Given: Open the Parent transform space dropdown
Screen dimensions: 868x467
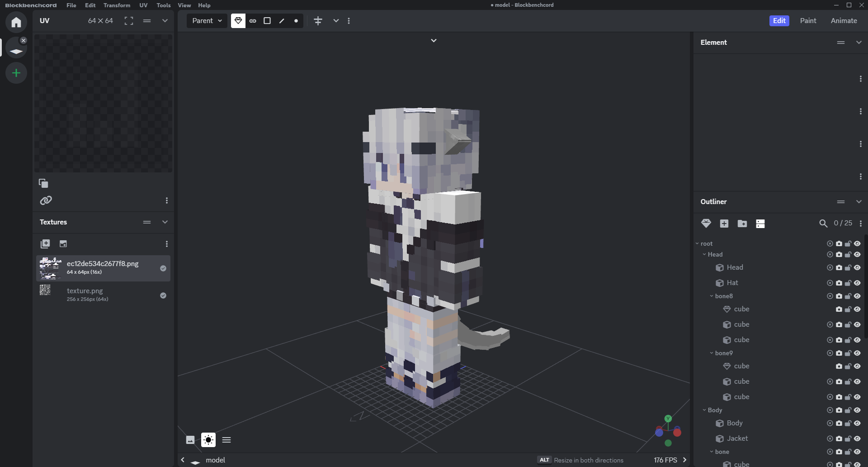Looking at the screenshot, I should click(207, 21).
